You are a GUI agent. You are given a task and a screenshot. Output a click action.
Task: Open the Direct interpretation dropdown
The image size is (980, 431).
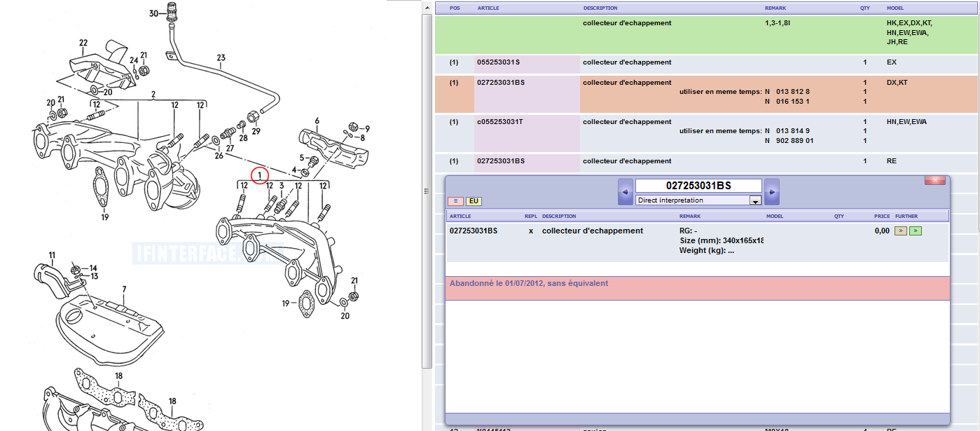click(693, 200)
